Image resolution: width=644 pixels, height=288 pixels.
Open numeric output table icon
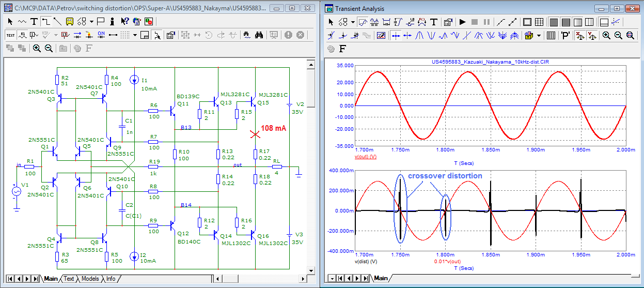pyautogui.click(x=551, y=35)
